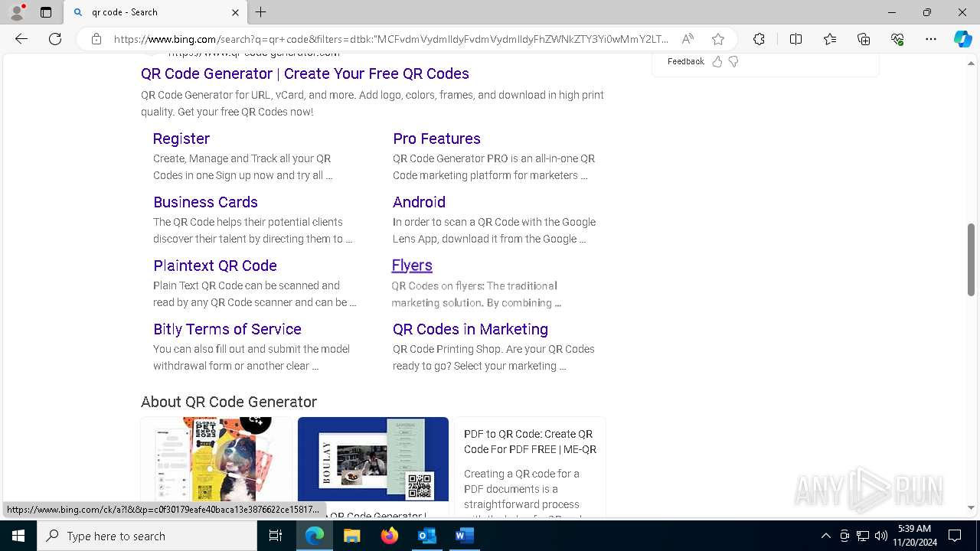This screenshot has width=980, height=551.
Task: Open the network tray icon
Action: (863, 536)
